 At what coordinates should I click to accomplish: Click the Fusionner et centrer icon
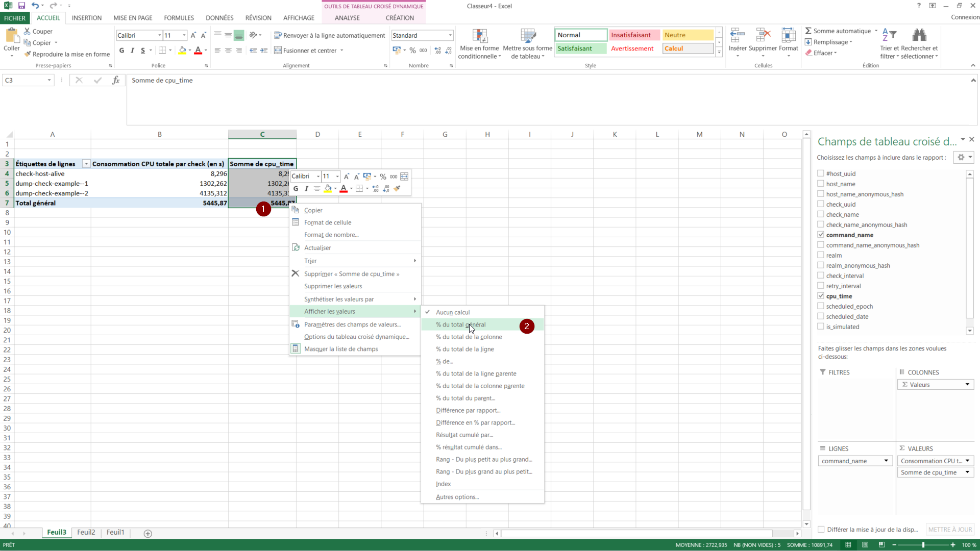pyautogui.click(x=278, y=51)
